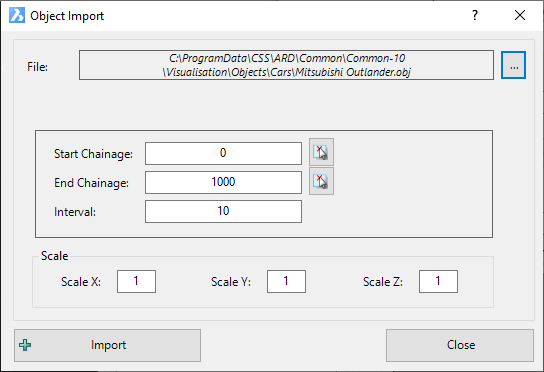Click the Interval: label text
Viewport: 544px width, 372px height.
(x=75, y=212)
